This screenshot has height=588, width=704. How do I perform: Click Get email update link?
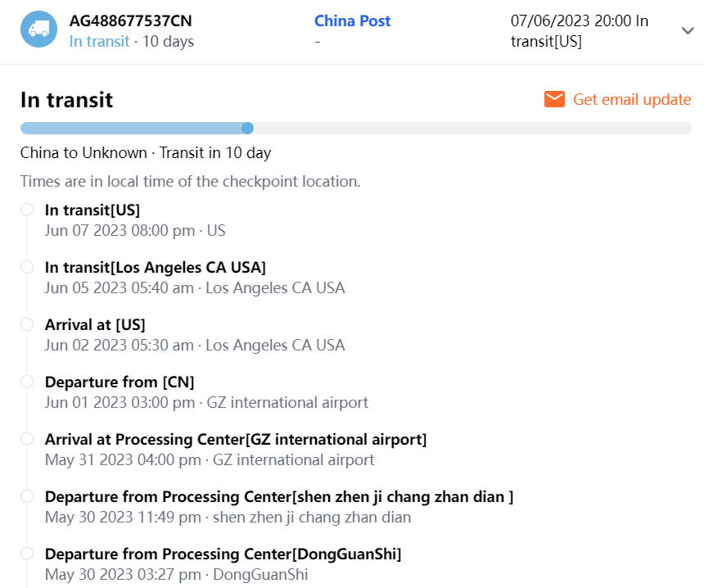tap(632, 99)
